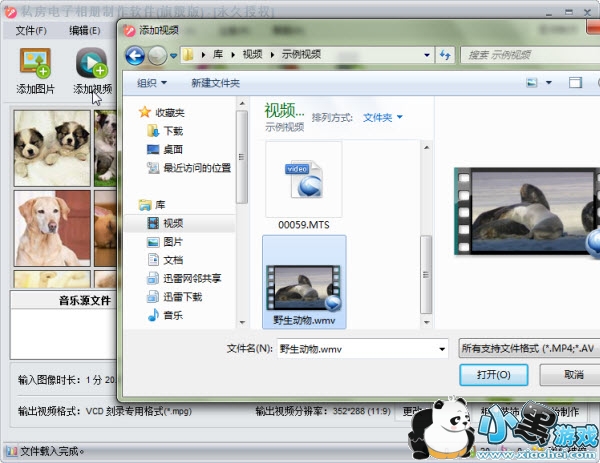This screenshot has height=463, width=600.
Task: Open the 文件夹 arrangement dropdown
Action: tap(383, 117)
